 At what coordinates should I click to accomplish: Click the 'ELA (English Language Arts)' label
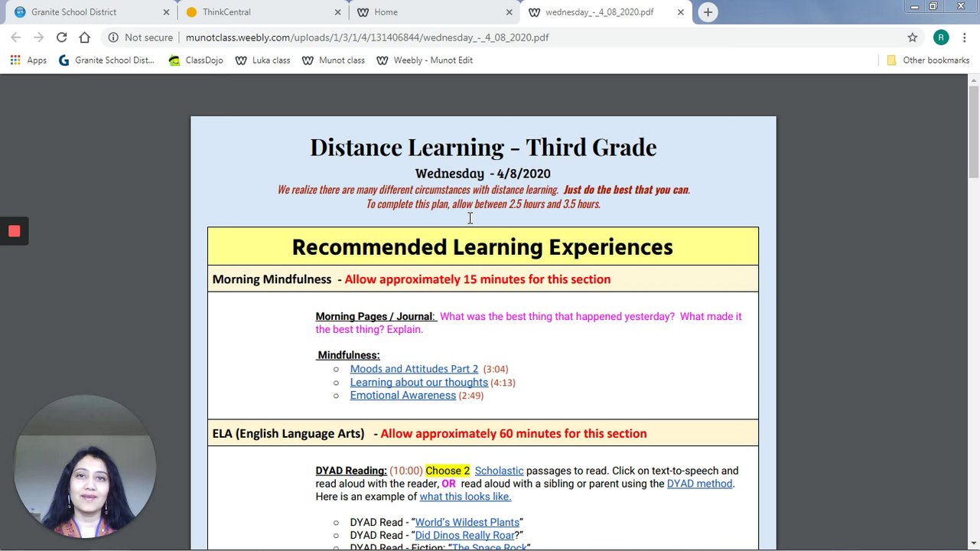click(288, 433)
